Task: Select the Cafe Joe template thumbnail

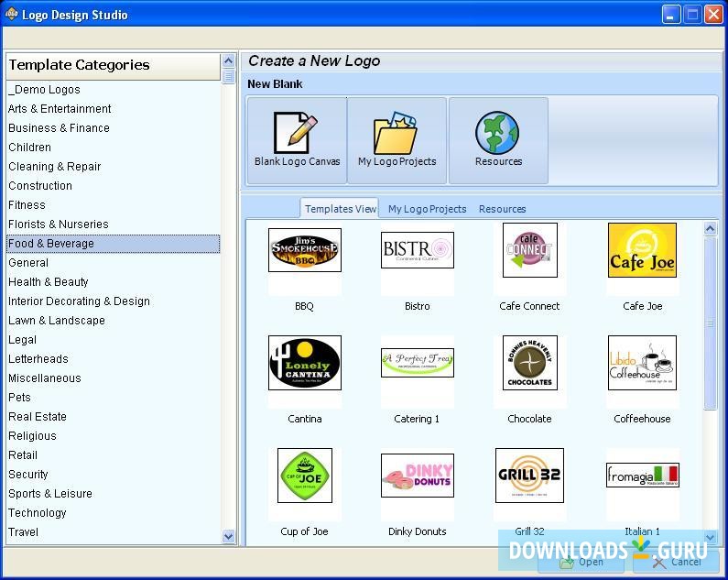Action: (642, 250)
